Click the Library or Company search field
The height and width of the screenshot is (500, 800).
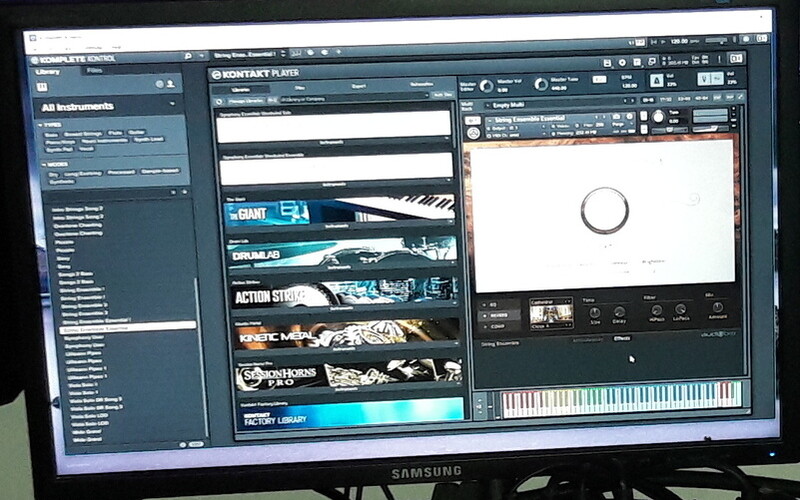coord(353,97)
